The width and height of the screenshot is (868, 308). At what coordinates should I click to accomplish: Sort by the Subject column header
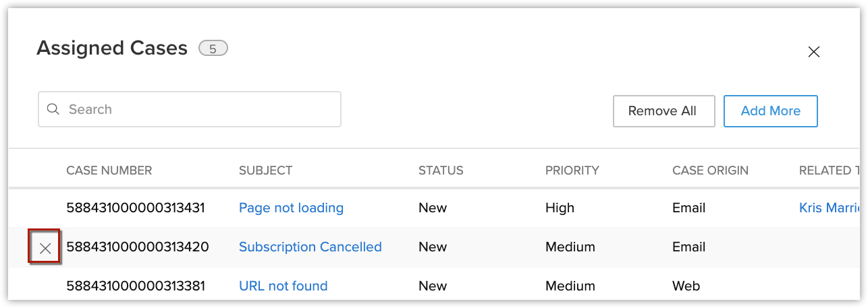coord(265,171)
